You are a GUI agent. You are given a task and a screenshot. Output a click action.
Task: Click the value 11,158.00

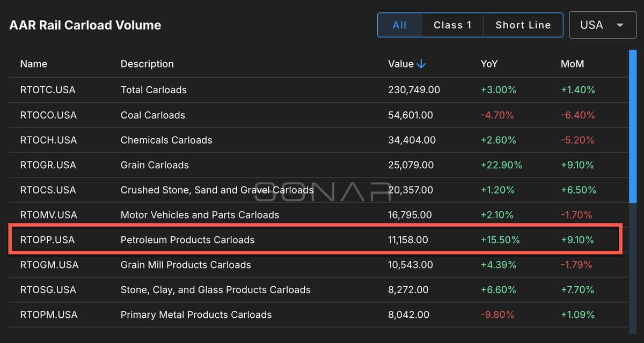coord(408,240)
